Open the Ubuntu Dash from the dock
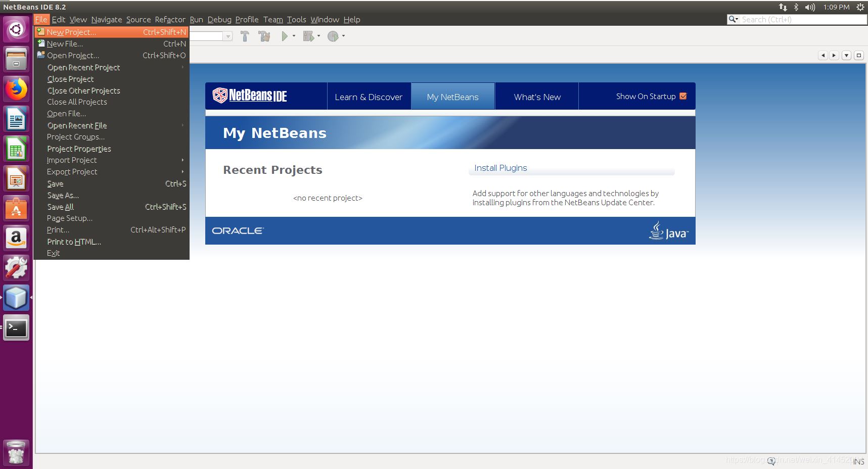 click(x=16, y=29)
